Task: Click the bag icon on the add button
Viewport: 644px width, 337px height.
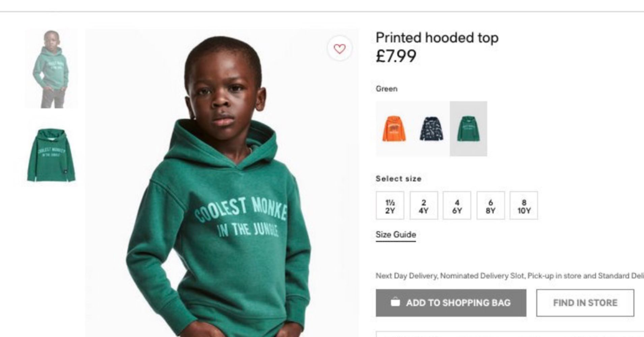Action: click(395, 302)
